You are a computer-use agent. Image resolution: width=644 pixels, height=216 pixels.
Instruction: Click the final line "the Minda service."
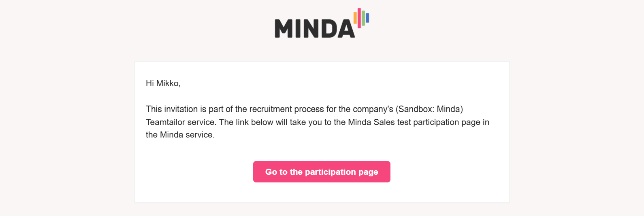[x=180, y=135]
